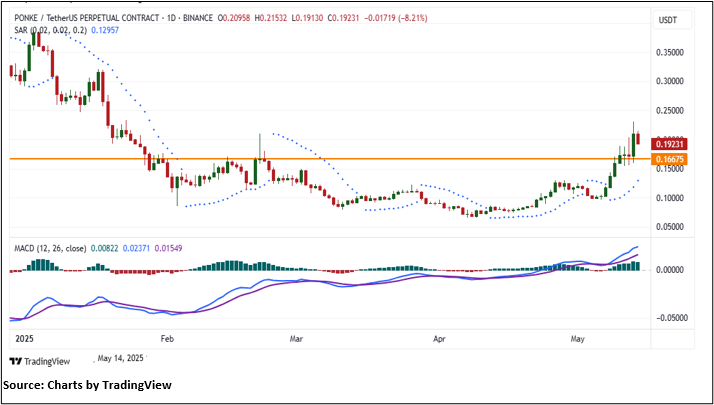Click the open price O0.20958

tap(234, 18)
